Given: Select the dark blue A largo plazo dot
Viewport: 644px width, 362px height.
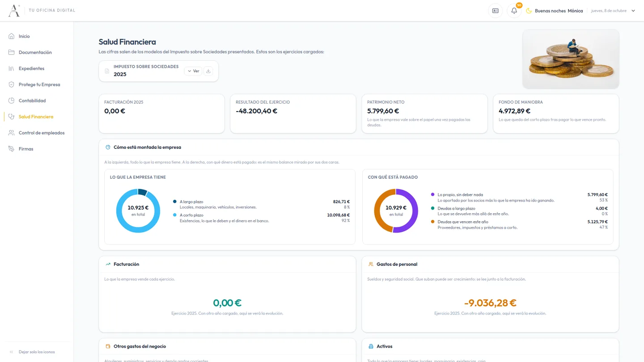Looking at the screenshot, I should coord(175,202).
